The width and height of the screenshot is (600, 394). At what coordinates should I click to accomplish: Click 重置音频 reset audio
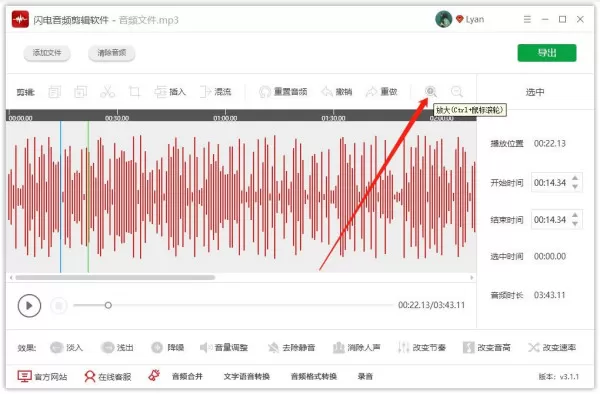pos(283,92)
